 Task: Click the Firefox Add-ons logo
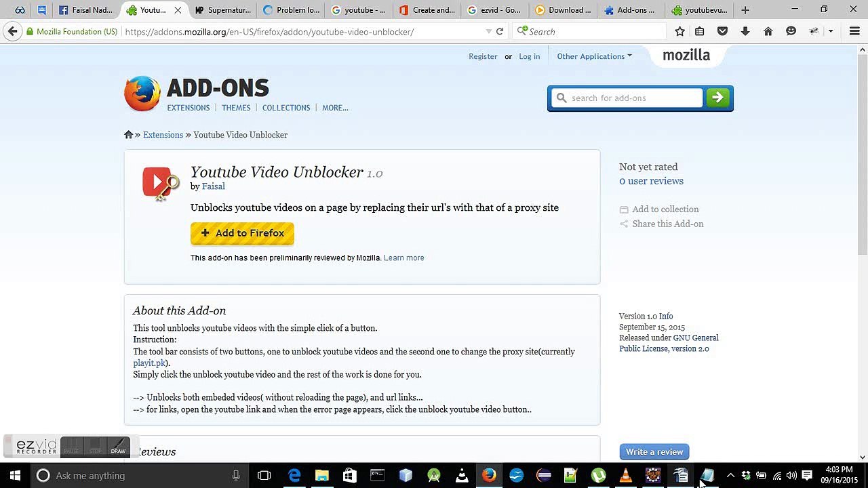coord(197,94)
